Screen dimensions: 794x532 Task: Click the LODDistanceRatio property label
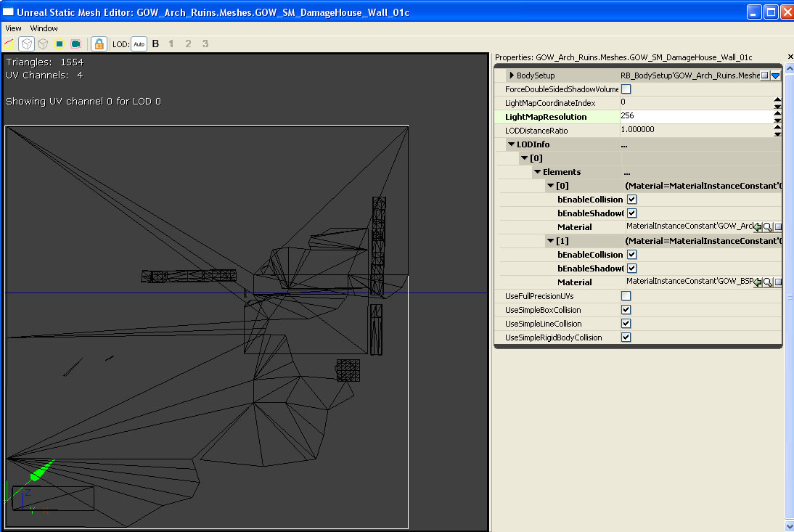(536, 131)
